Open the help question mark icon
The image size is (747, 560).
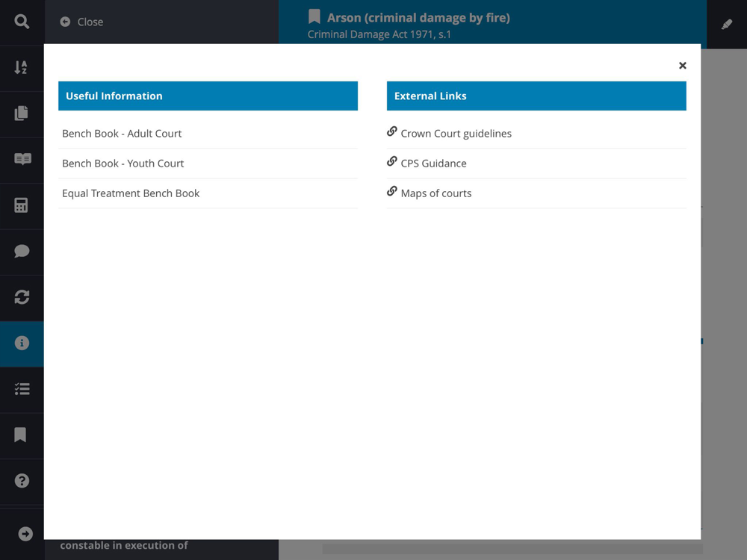(22, 480)
